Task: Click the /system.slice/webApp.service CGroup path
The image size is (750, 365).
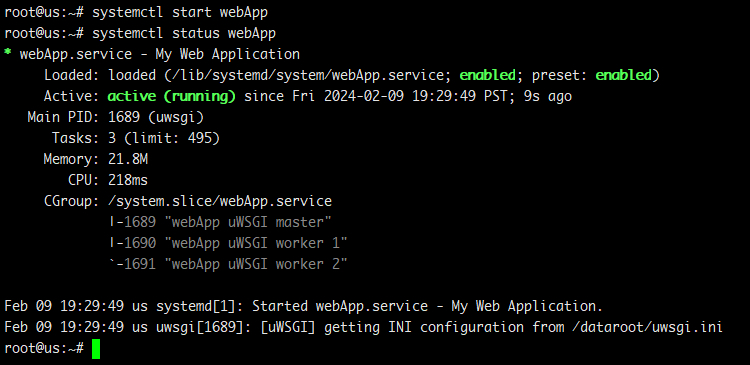Action: click(220, 201)
